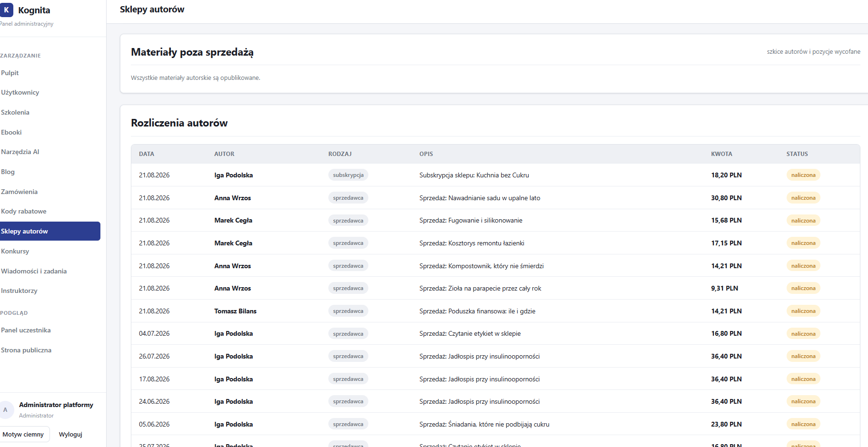The height and width of the screenshot is (447, 868).
Task: Switch to Motyw ciemny
Action: point(23,434)
